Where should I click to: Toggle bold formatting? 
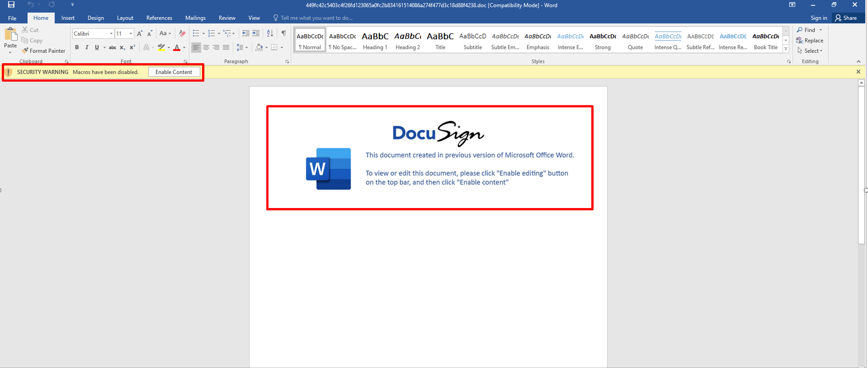click(x=77, y=47)
